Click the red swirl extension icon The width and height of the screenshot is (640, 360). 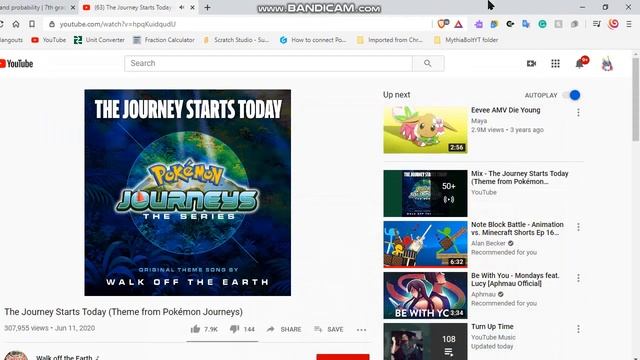tap(613, 24)
